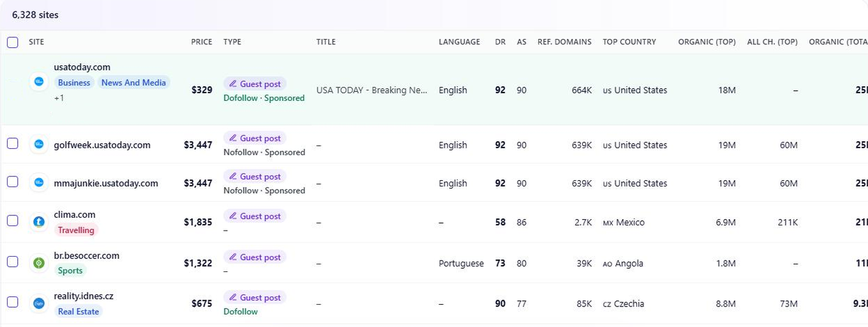Sort by the PRICE column header
Image resolution: width=868 pixels, height=327 pixels.
(202, 42)
